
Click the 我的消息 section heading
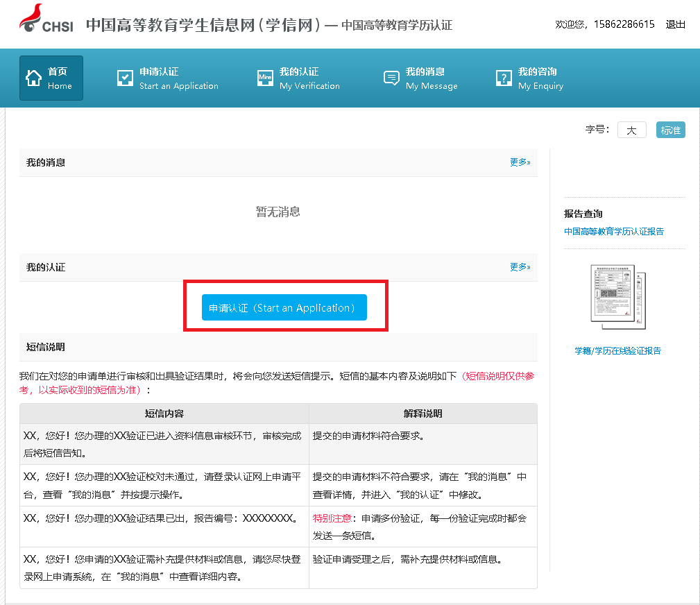46,162
